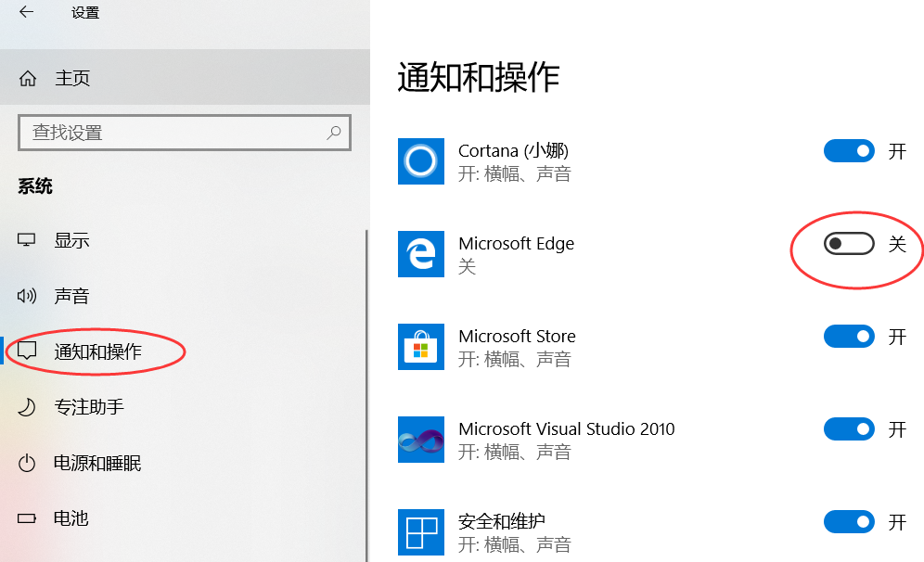Image resolution: width=924 pixels, height=562 pixels.
Task: Click the Microsoft Store app icon
Action: pyautogui.click(x=421, y=347)
